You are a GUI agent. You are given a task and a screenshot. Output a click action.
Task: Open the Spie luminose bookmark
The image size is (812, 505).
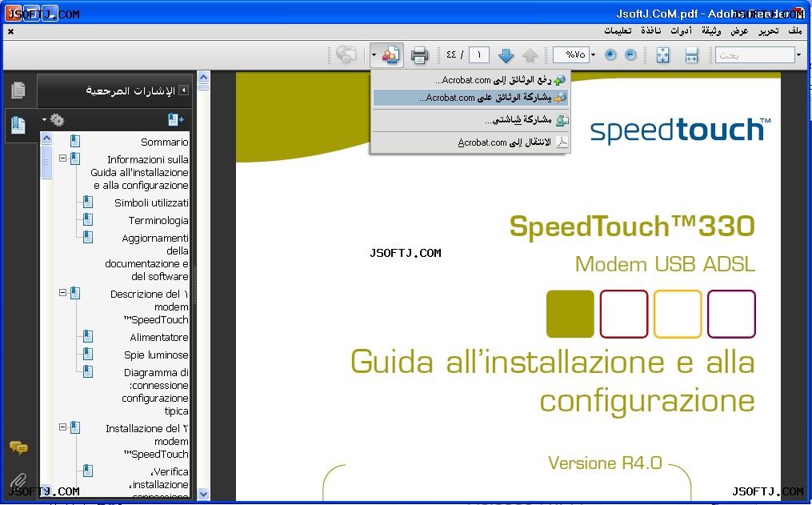156,355
